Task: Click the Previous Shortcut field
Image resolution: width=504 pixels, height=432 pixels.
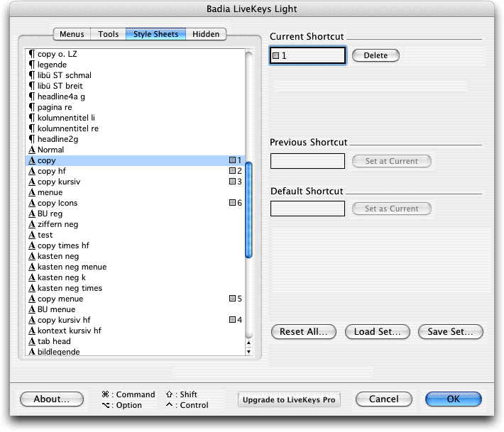Action: (x=307, y=161)
